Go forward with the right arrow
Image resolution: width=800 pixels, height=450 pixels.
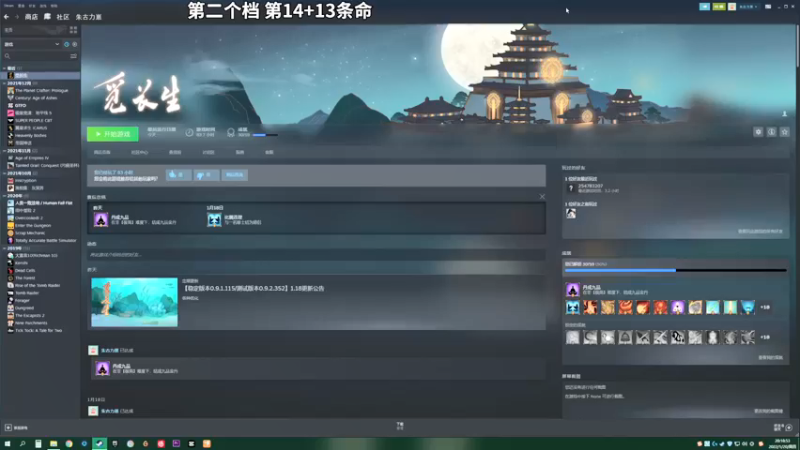tap(16, 17)
